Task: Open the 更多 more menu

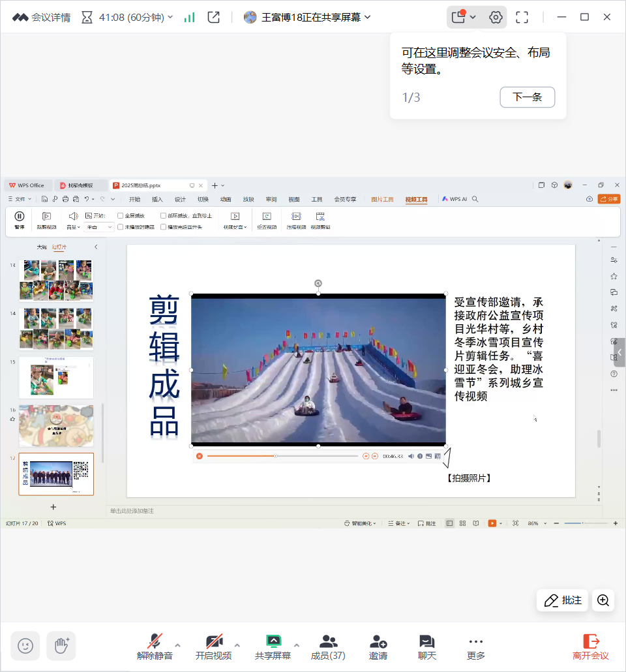Action: [x=476, y=647]
